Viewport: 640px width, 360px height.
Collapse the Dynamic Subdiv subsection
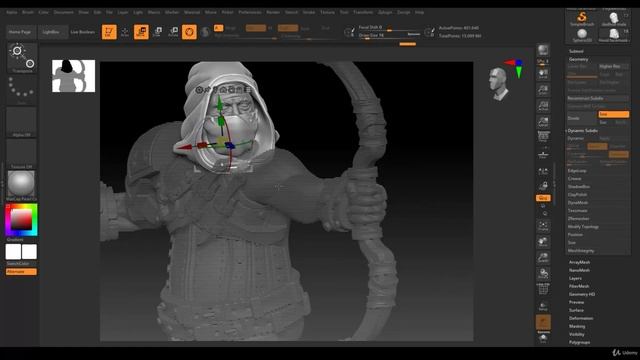[583, 131]
